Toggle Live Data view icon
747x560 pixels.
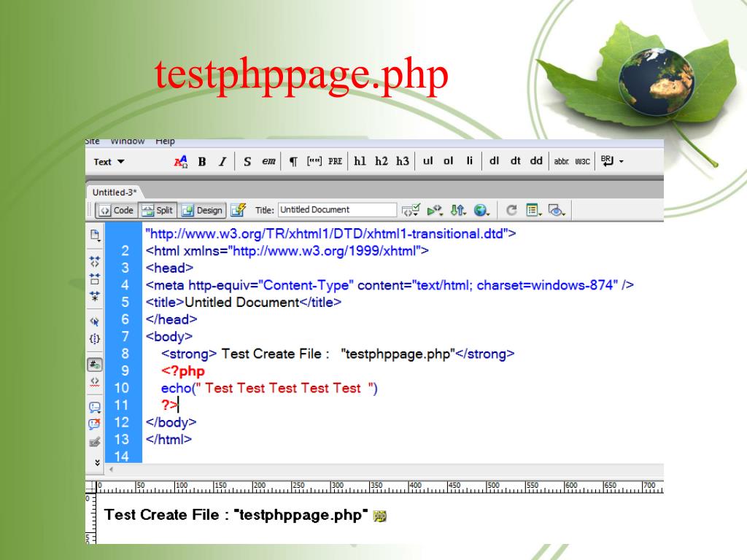coord(239,210)
